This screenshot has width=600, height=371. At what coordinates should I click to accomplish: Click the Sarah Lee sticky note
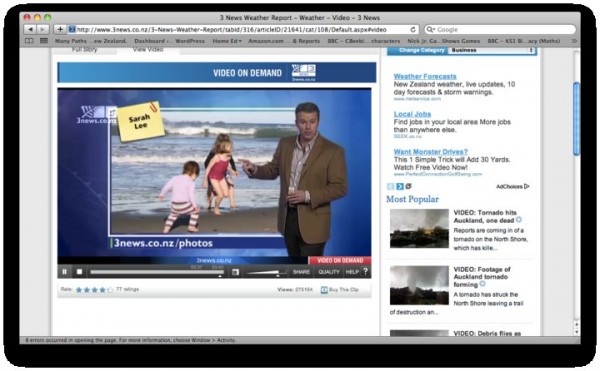pyautogui.click(x=140, y=122)
